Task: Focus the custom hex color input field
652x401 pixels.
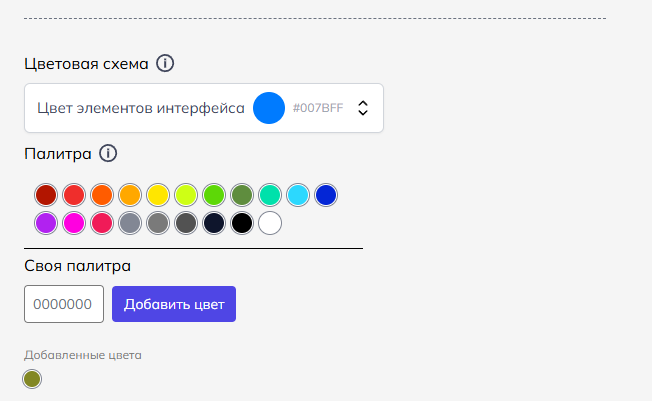Action: [64, 304]
